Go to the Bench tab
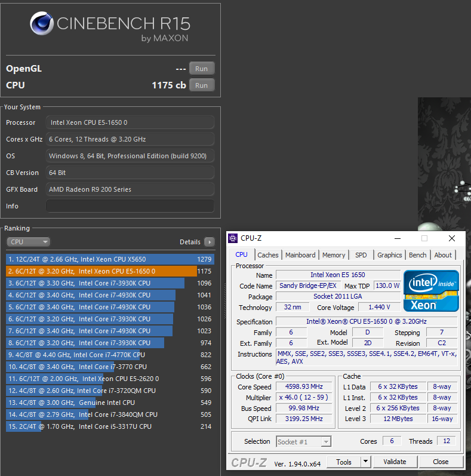This screenshot has height=476, width=471. 417,255
